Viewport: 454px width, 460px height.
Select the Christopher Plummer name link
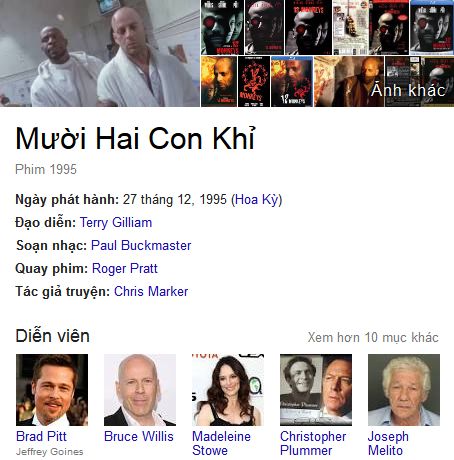click(x=313, y=443)
